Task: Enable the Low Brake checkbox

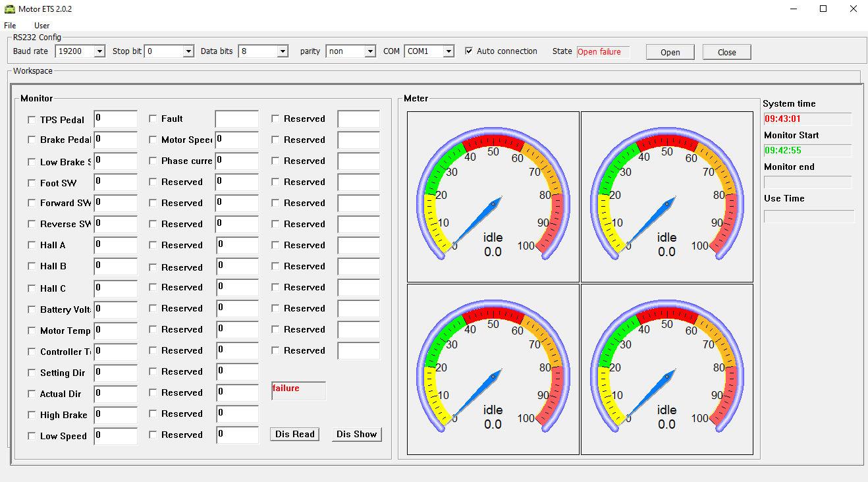Action: tap(32, 162)
